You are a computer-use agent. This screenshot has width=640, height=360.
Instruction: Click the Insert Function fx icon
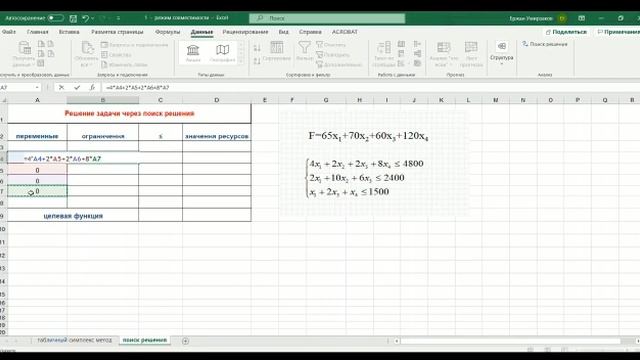click(x=92, y=88)
